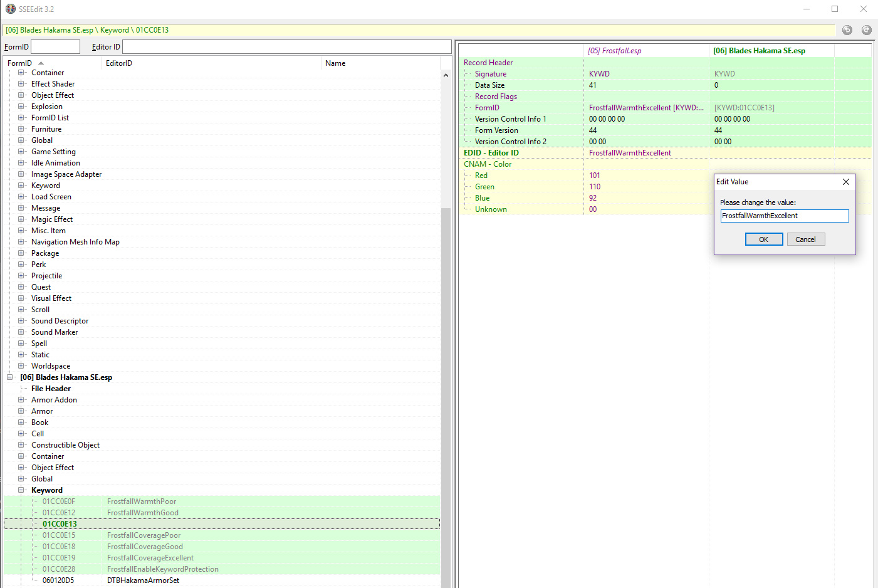Click the Signature row label

pos(490,74)
